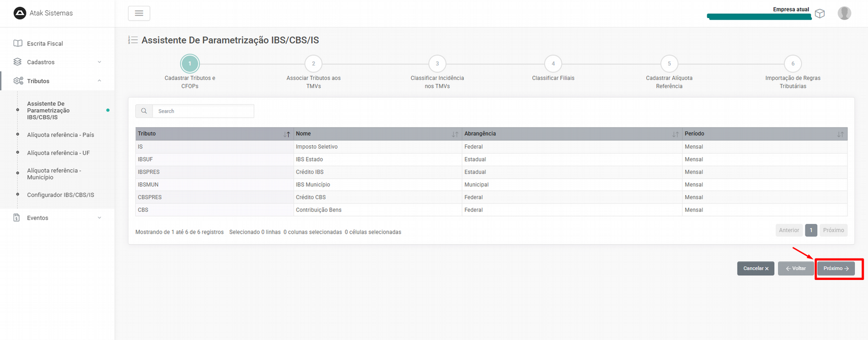Click the Crédito CBS name cell
868x340 pixels.
[x=378, y=198]
